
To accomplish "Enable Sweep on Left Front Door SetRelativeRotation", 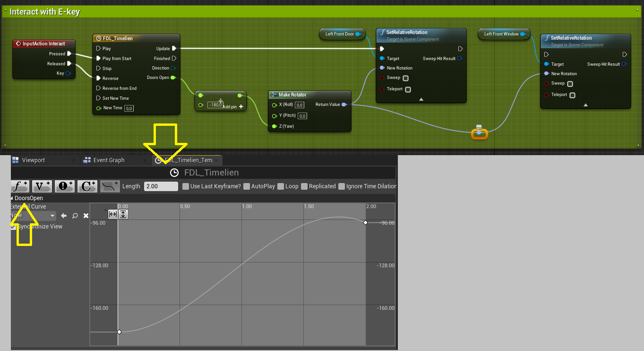I will pyautogui.click(x=405, y=78).
